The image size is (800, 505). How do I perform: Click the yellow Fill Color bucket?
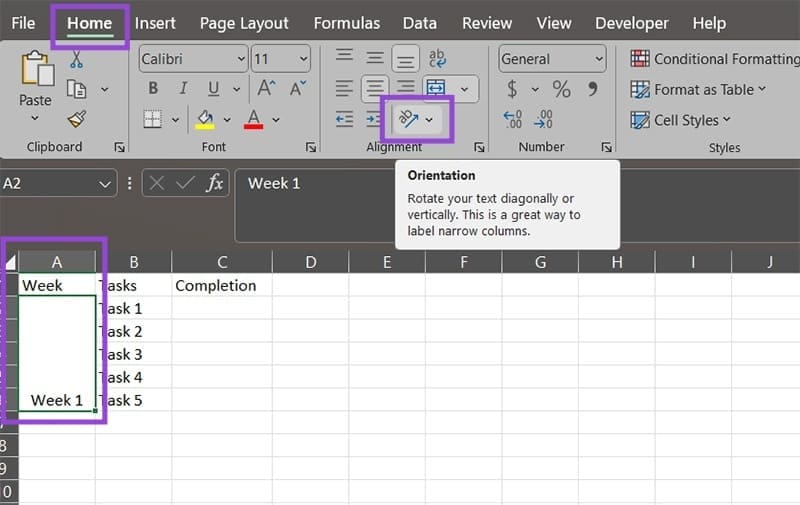click(205, 120)
